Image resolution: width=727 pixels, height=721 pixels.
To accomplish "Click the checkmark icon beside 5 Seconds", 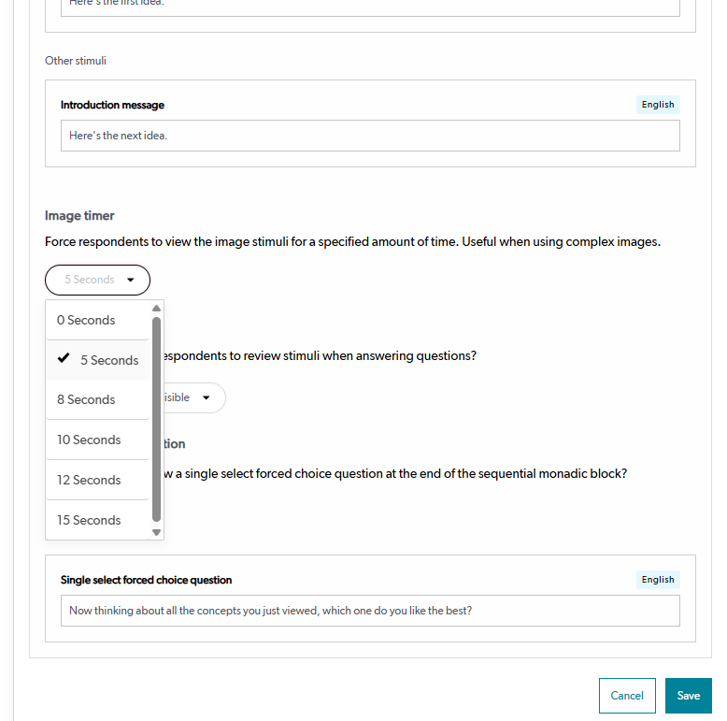I will coord(64,358).
